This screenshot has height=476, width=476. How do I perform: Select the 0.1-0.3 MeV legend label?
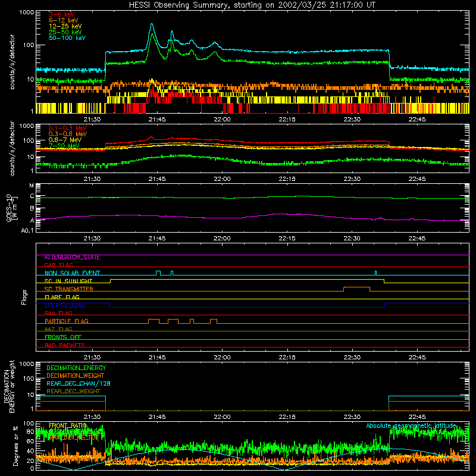tap(68, 129)
